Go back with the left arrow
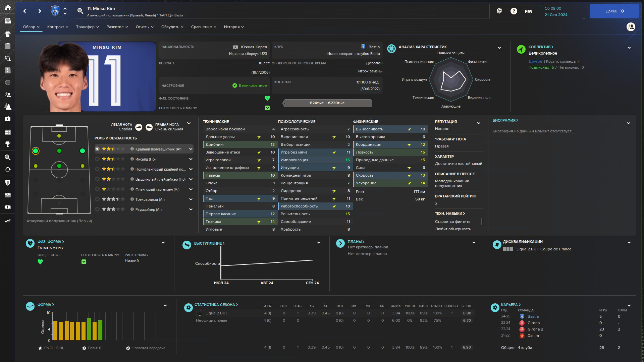The width and height of the screenshot is (644, 362). [x=25, y=11]
